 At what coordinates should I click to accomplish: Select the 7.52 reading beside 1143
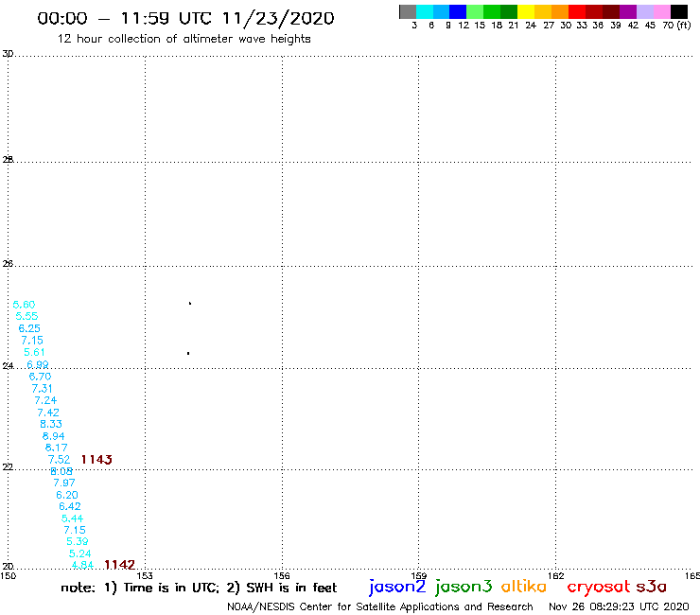tap(59, 459)
